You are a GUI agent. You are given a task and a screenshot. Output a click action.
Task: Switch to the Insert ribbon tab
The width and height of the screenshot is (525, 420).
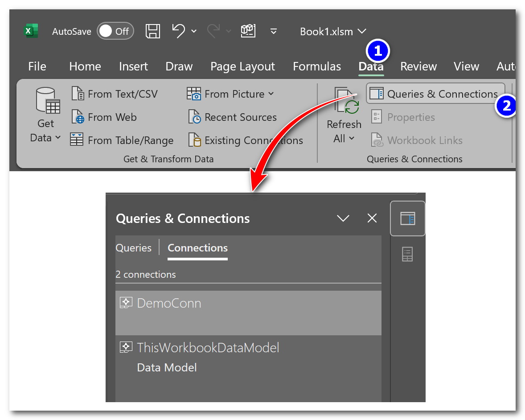133,66
